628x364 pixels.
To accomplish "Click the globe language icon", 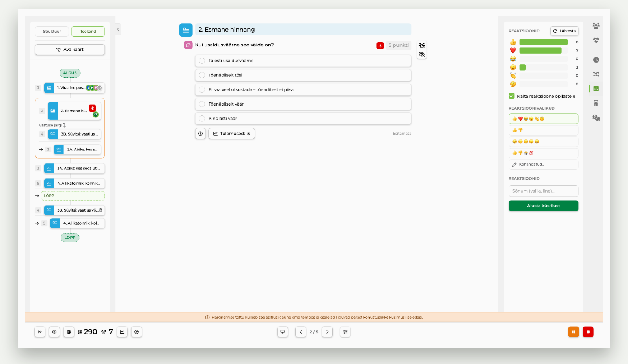I will point(69,332).
